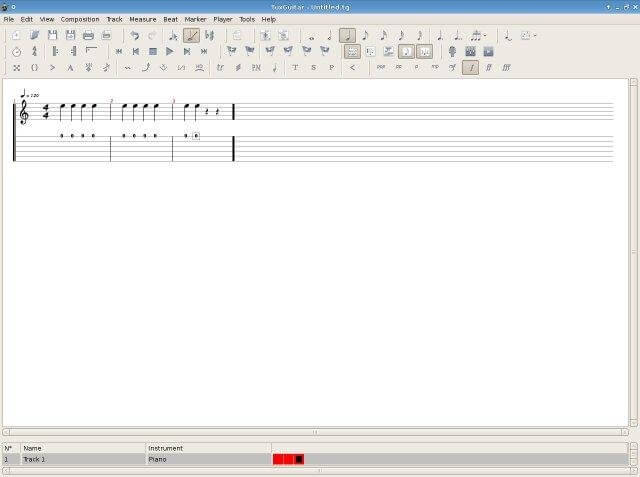The height and width of the screenshot is (477, 640).
Task: Apply vibrato wavy line effect
Action: 127,68
